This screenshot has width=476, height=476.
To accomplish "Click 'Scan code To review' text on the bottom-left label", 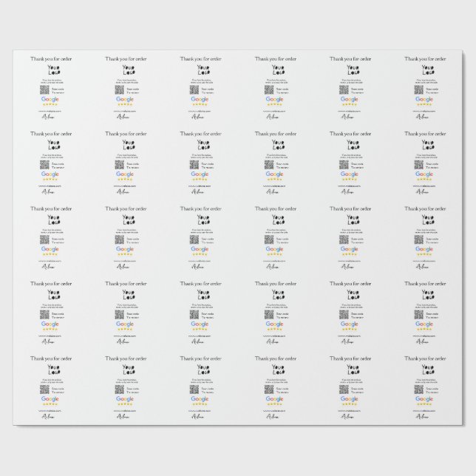I will [x=61, y=391].
